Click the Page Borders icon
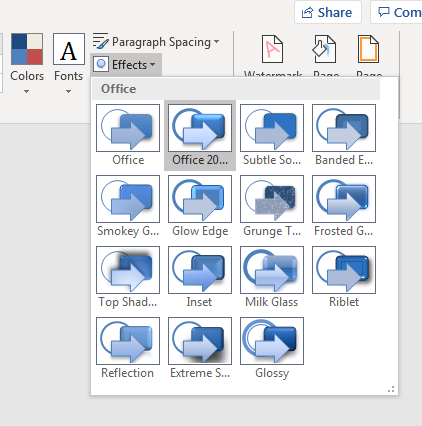Viewport: 422px width, 426px height. 368,49
